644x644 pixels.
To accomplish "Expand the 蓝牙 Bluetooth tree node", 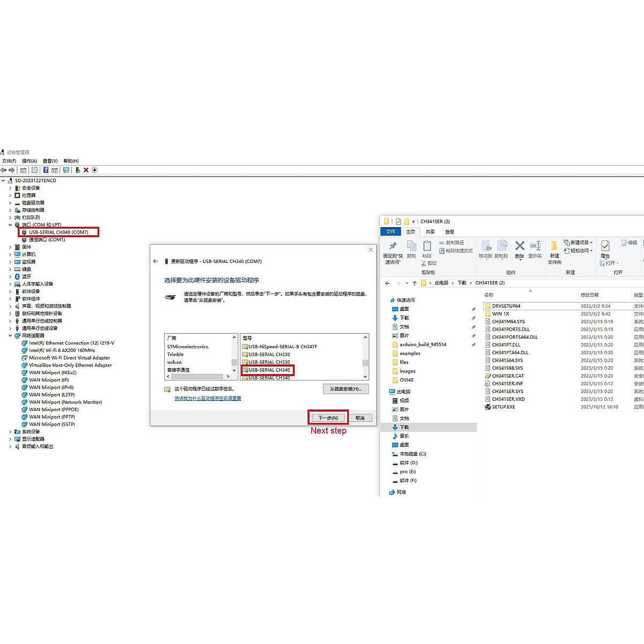I will (x=10, y=276).
